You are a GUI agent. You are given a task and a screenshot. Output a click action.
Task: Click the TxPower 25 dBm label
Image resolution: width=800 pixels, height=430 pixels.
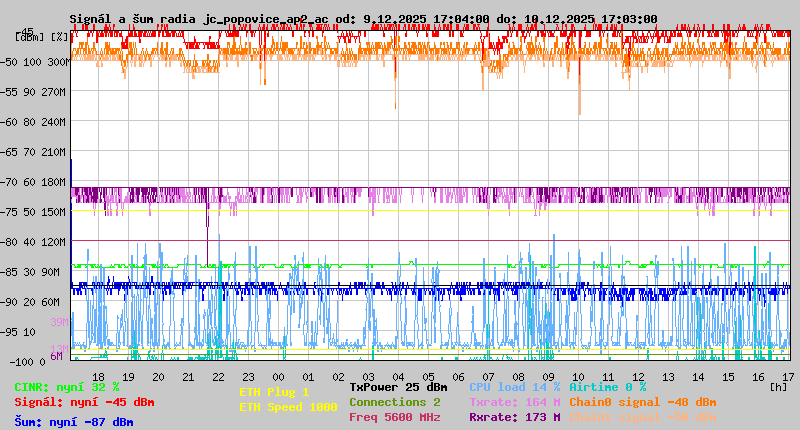coord(398,387)
